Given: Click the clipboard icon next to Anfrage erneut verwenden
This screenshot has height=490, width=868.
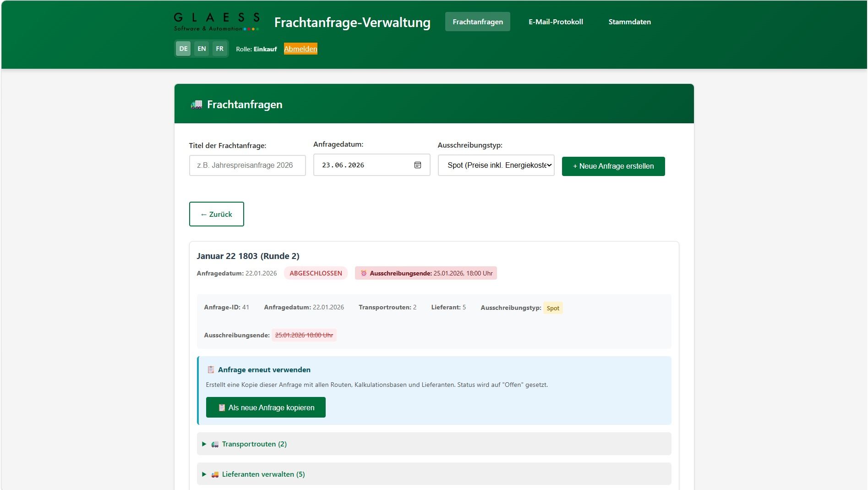Looking at the screenshot, I should click(x=211, y=369).
